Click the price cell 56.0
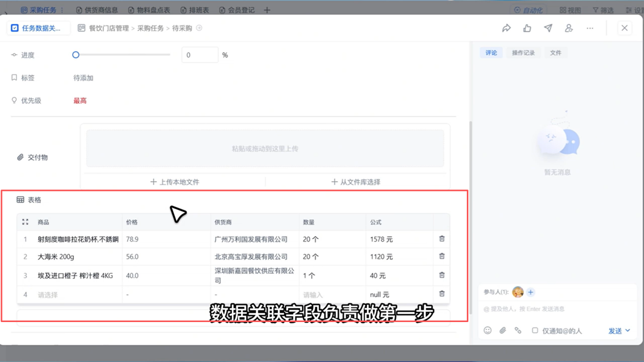Image resolution: width=644 pixels, height=362 pixels. point(166,257)
